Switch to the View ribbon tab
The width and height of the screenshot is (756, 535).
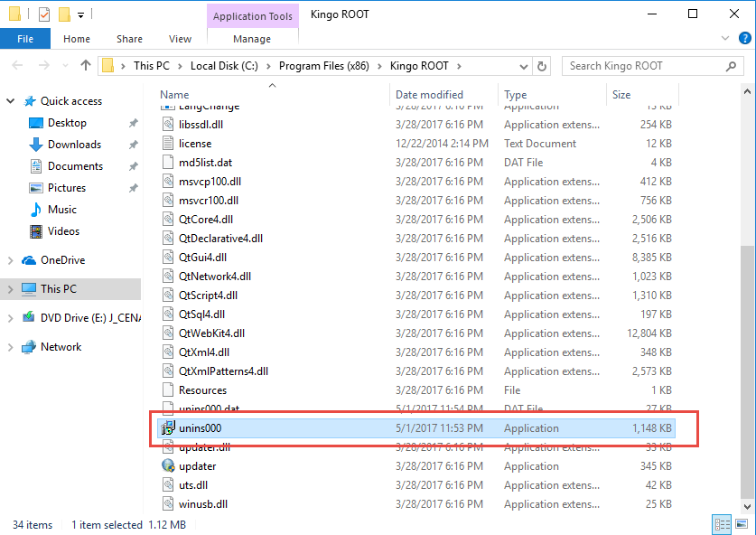tap(180, 39)
